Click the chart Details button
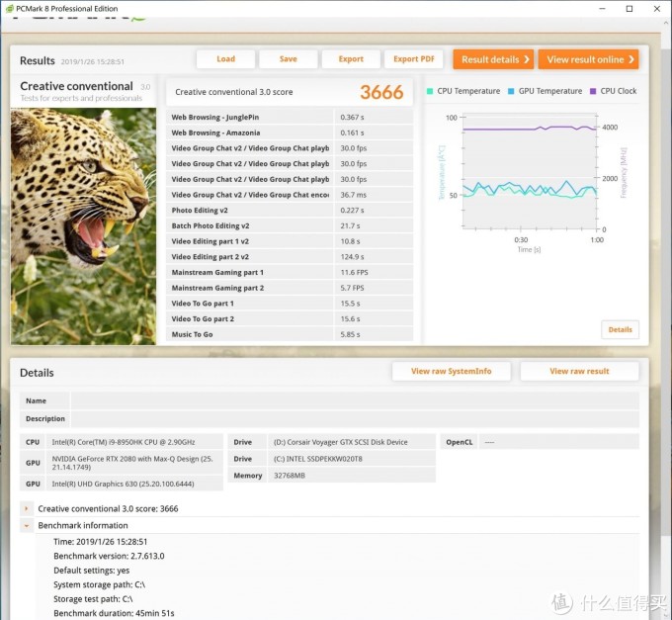 [x=620, y=329]
